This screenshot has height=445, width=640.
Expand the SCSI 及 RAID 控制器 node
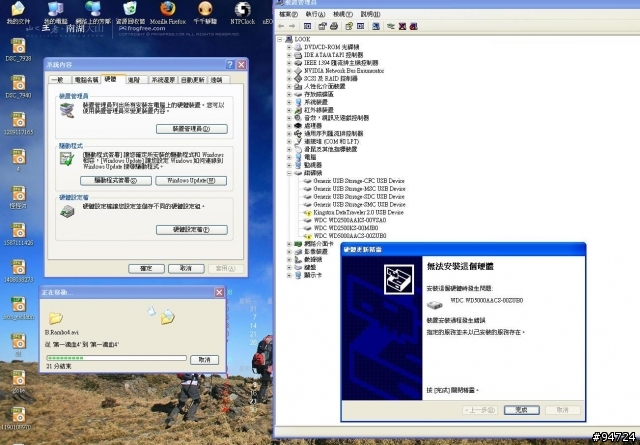(289, 78)
